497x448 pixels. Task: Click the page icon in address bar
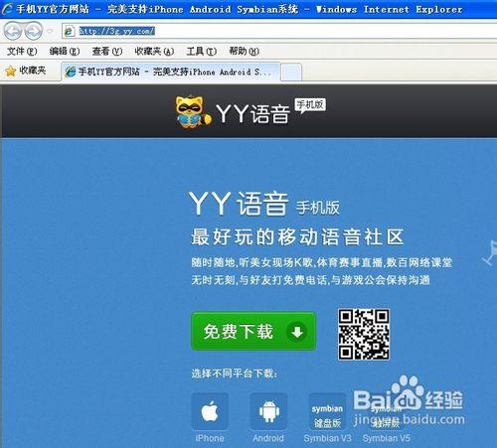[x=70, y=32]
